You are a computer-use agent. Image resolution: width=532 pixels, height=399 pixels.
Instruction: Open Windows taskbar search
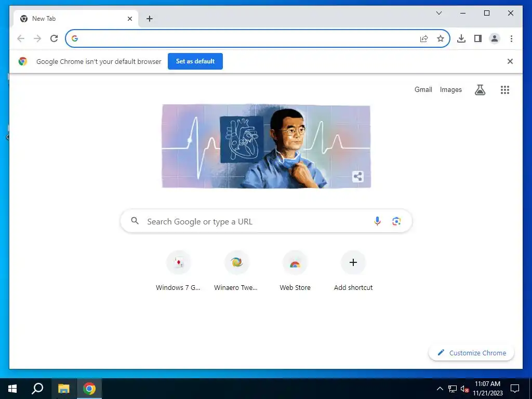pyautogui.click(x=37, y=389)
